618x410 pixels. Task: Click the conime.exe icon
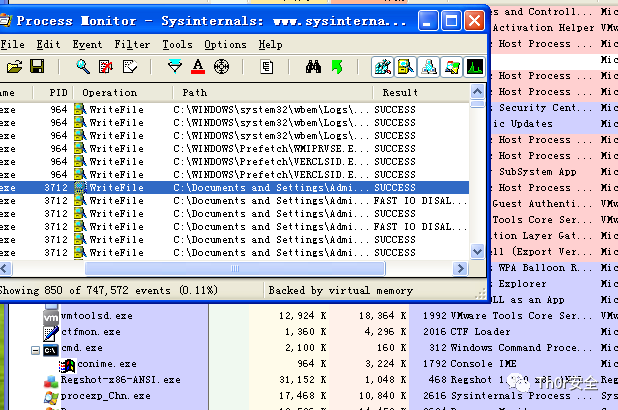67,366
